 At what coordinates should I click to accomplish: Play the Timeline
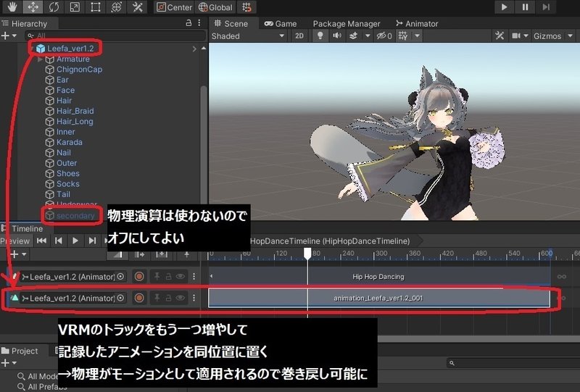click(75, 241)
